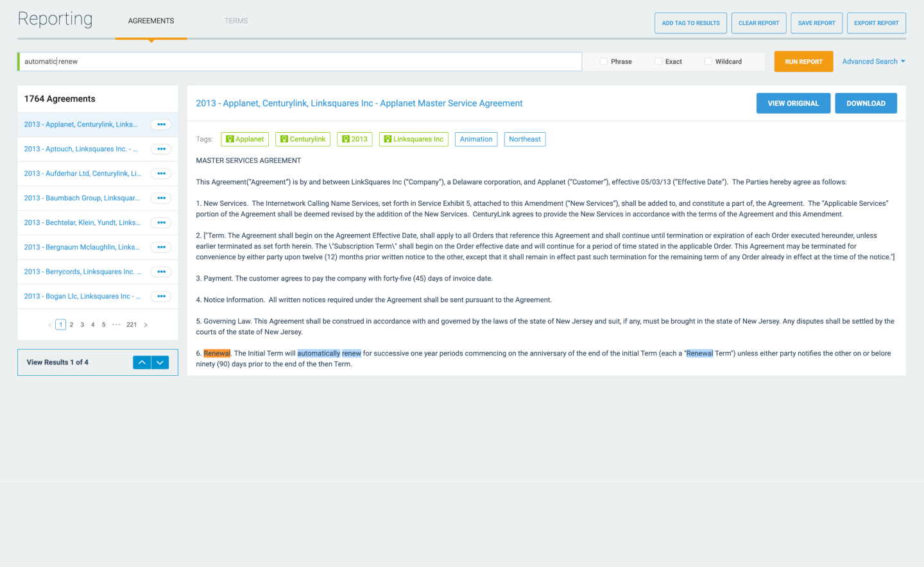The image size is (924, 567).
Task: Click the search query input field
Action: [x=300, y=62]
